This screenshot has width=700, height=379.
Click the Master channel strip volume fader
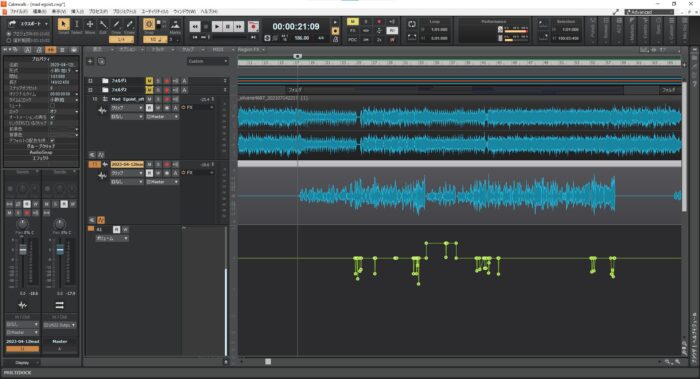60,250
